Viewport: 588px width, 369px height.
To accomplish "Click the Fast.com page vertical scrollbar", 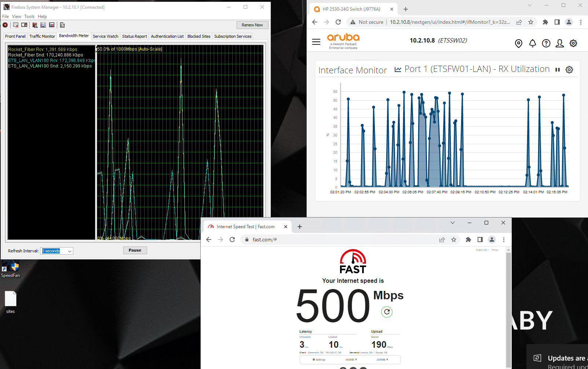I will tap(508, 307).
